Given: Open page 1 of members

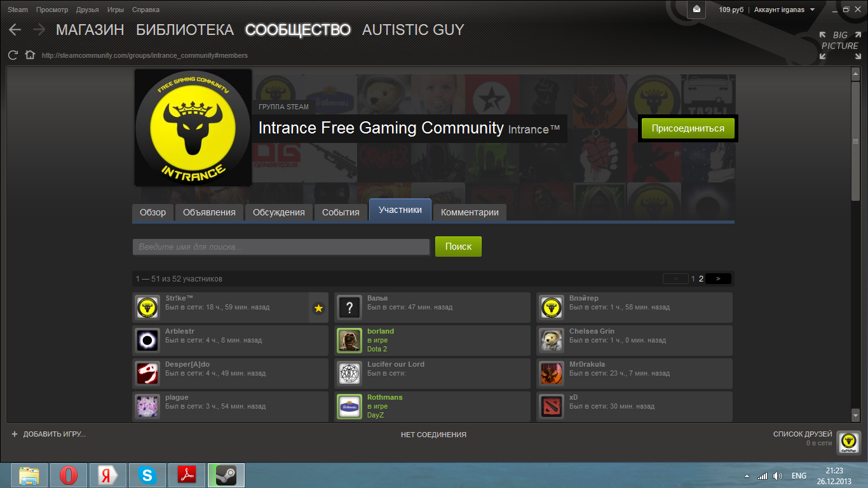Looking at the screenshot, I should point(693,278).
